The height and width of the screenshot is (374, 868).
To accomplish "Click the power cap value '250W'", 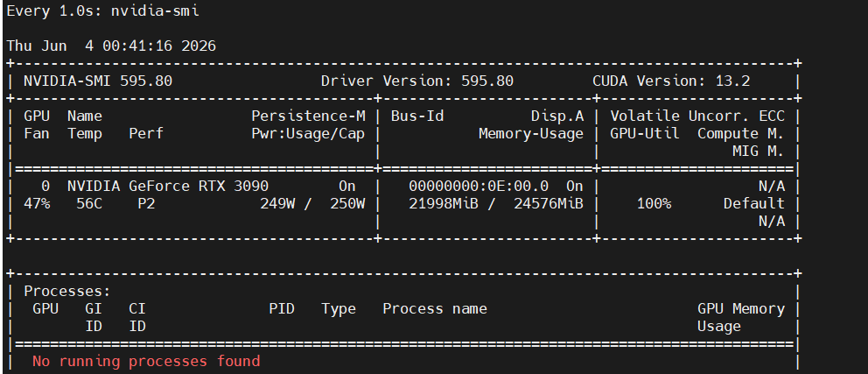I will (x=347, y=203).
